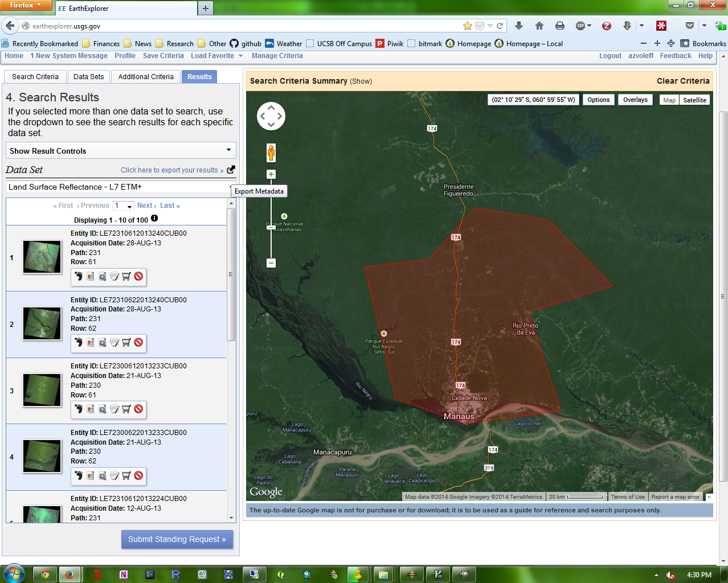This screenshot has width=728, height=583.
Task: Open metadata and browse for result 3
Action: click(x=103, y=409)
